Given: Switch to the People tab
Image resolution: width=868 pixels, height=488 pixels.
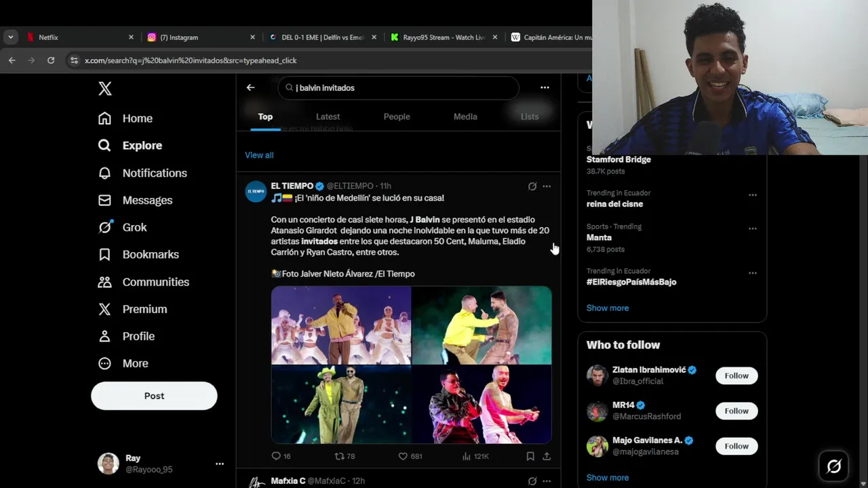Looking at the screenshot, I should tap(397, 117).
